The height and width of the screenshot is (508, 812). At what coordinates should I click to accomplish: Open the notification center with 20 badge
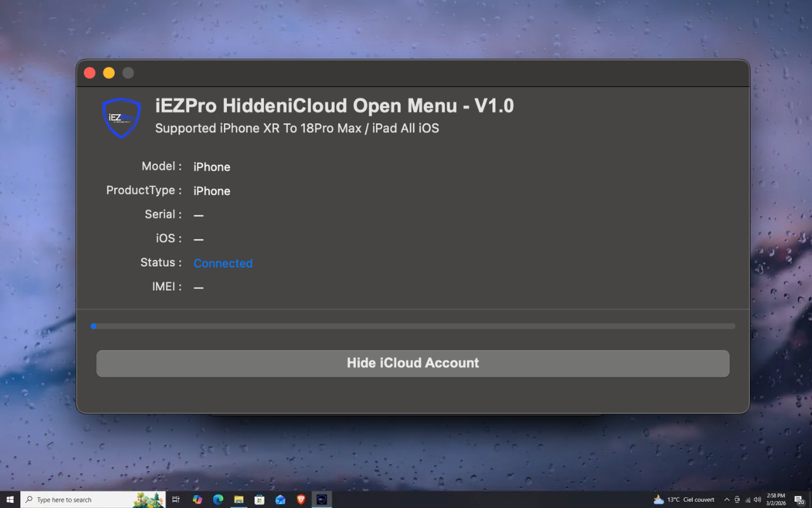[799, 500]
